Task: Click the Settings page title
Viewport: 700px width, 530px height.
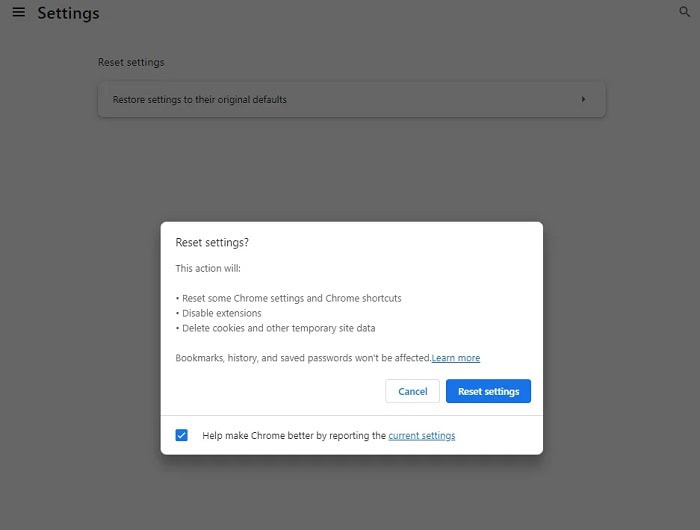Action: (x=68, y=13)
